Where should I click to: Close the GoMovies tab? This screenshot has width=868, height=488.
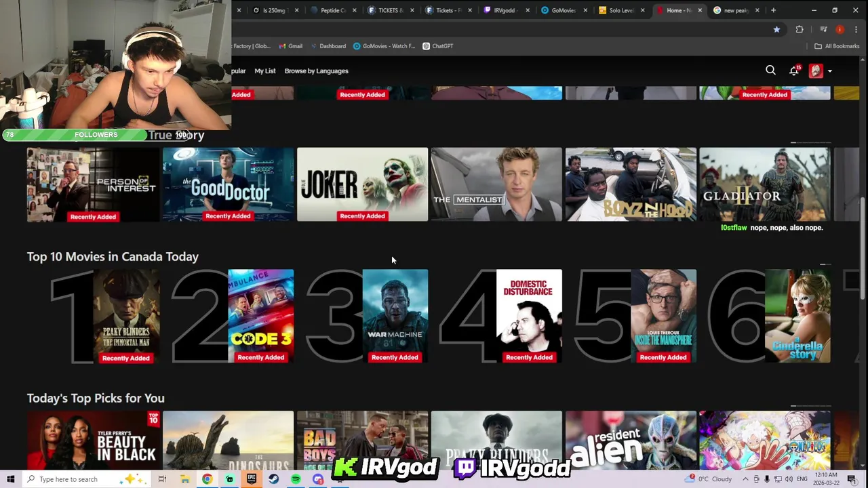[585, 10]
